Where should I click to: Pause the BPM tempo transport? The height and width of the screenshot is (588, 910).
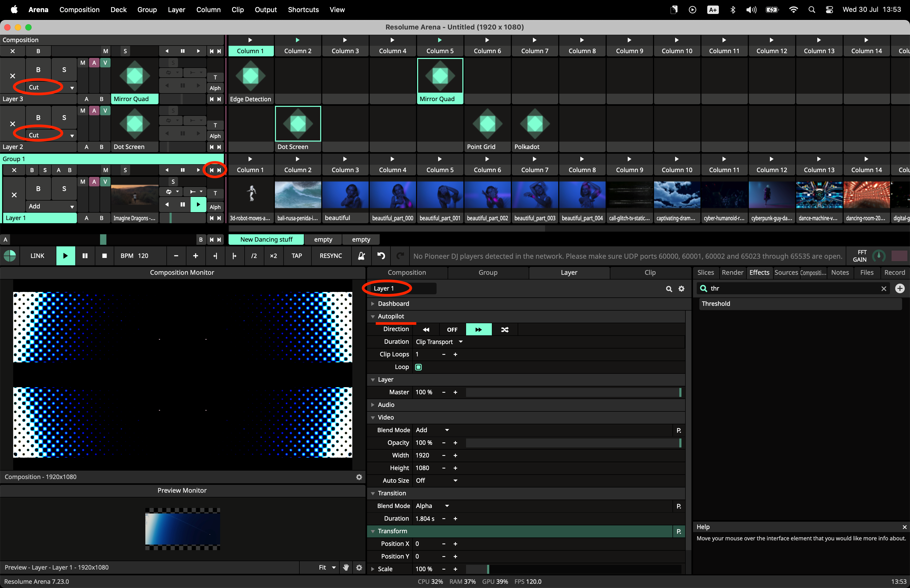click(85, 256)
